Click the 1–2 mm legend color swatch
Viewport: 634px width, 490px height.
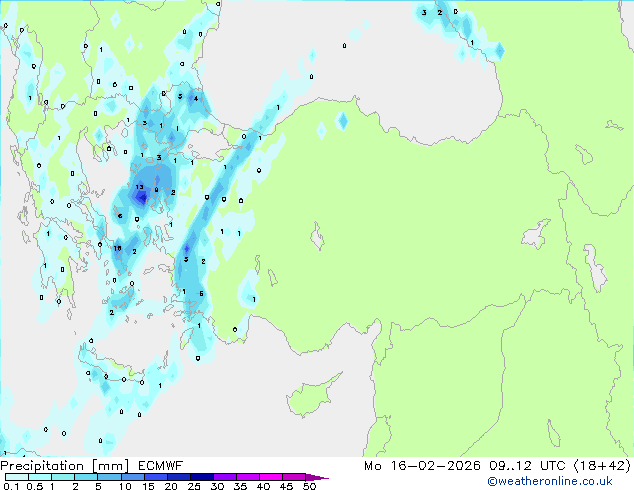pos(63,477)
